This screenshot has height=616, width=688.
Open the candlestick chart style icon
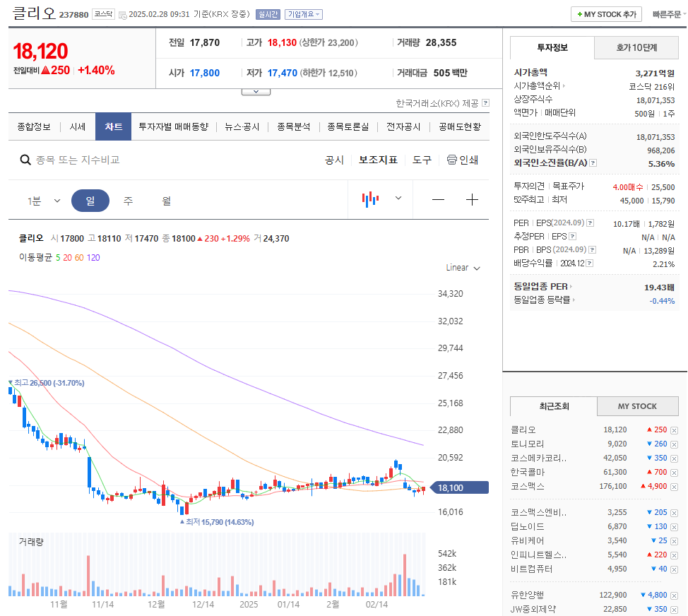pyautogui.click(x=370, y=200)
